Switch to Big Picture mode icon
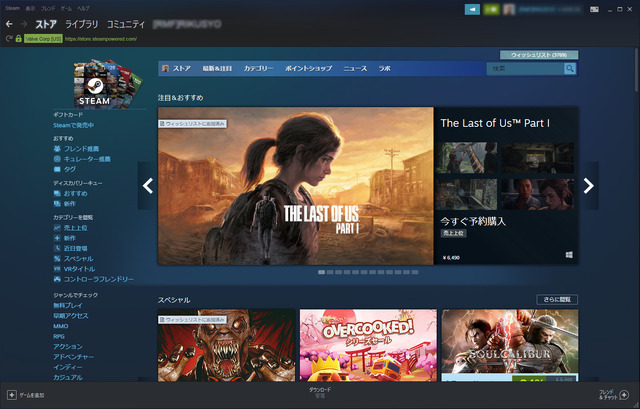The image size is (640, 409). tap(594, 9)
